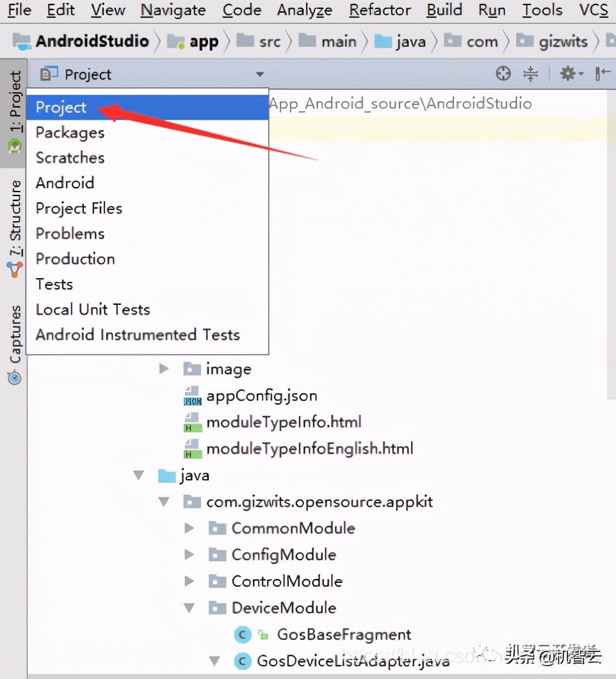
Task: Open the VCS menu
Action: point(594,10)
